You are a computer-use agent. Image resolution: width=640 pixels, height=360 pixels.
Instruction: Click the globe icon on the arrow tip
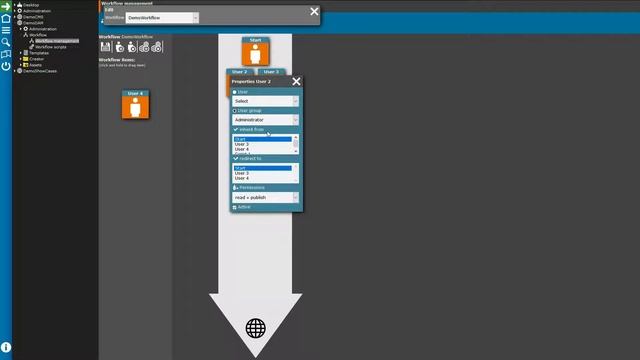point(256,328)
